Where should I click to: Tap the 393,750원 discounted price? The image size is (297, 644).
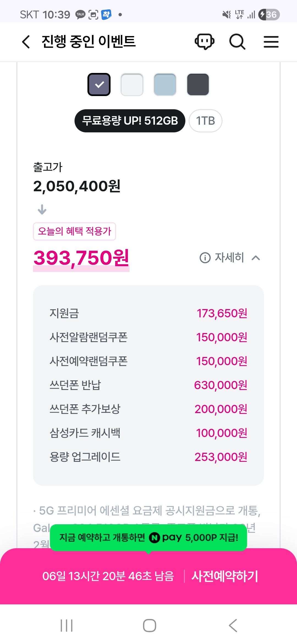81,258
